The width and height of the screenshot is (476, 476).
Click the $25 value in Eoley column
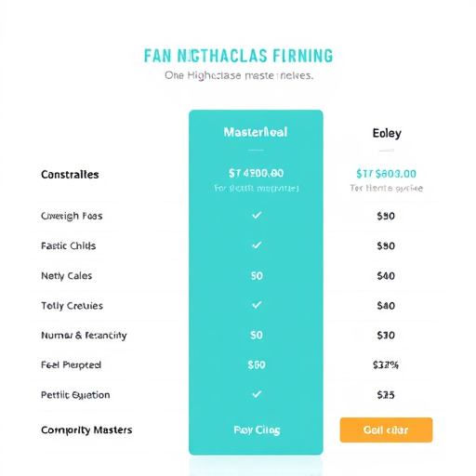pos(386,395)
